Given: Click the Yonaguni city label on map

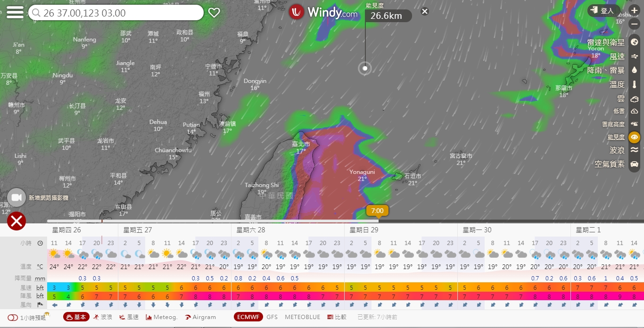Looking at the screenshot, I should click(x=362, y=172).
